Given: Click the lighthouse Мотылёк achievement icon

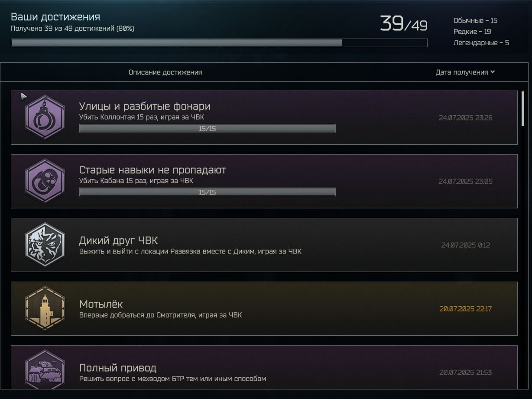Looking at the screenshot, I should tap(45, 308).
